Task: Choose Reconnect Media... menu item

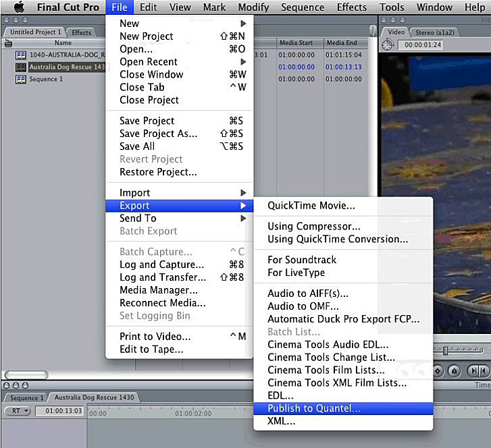Action: click(180, 303)
